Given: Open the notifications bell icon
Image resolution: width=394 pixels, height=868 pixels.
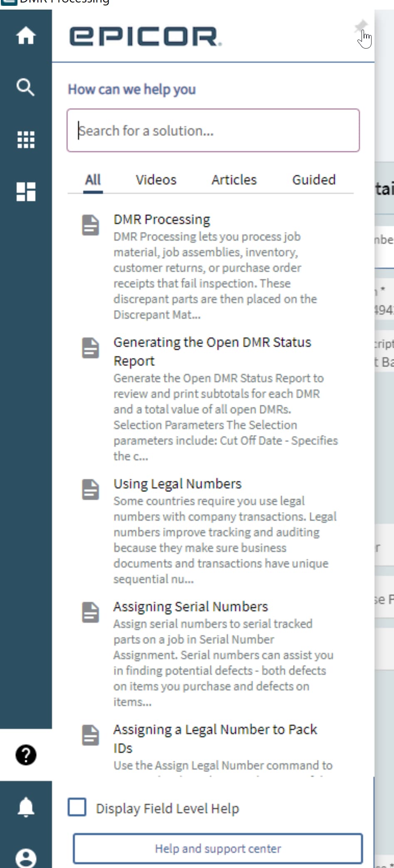Looking at the screenshot, I should [x=26, y=807].
